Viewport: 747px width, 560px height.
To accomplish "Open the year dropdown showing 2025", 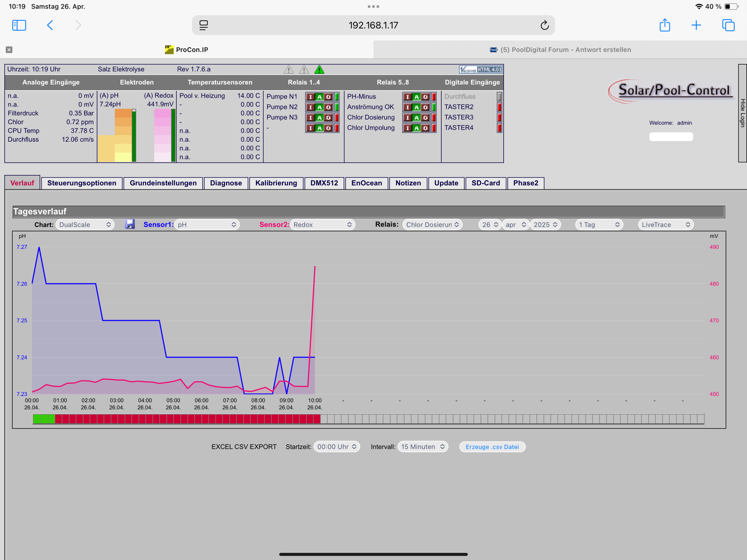I will [x=545, y=225].
